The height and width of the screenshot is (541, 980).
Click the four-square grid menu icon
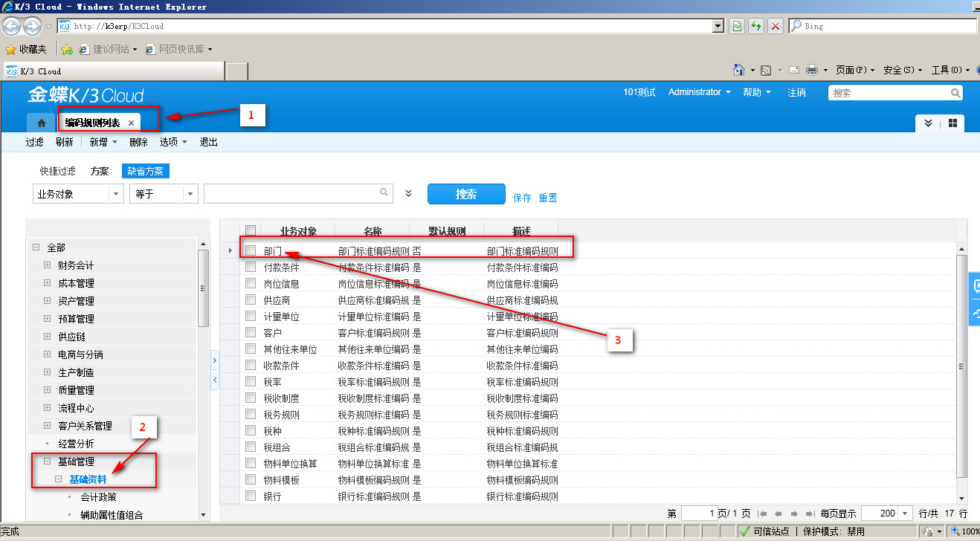pos(952,123)
